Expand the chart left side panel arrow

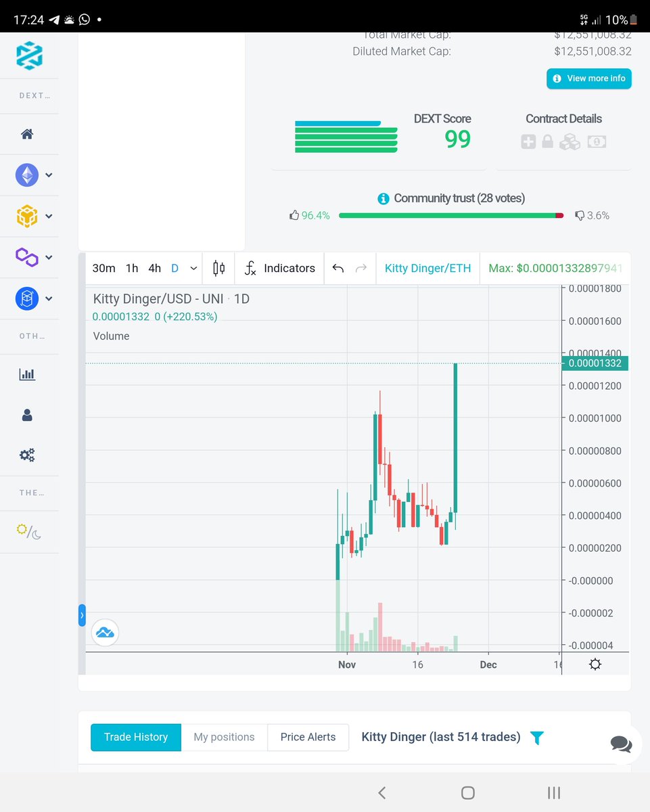[x=82, y=615]
